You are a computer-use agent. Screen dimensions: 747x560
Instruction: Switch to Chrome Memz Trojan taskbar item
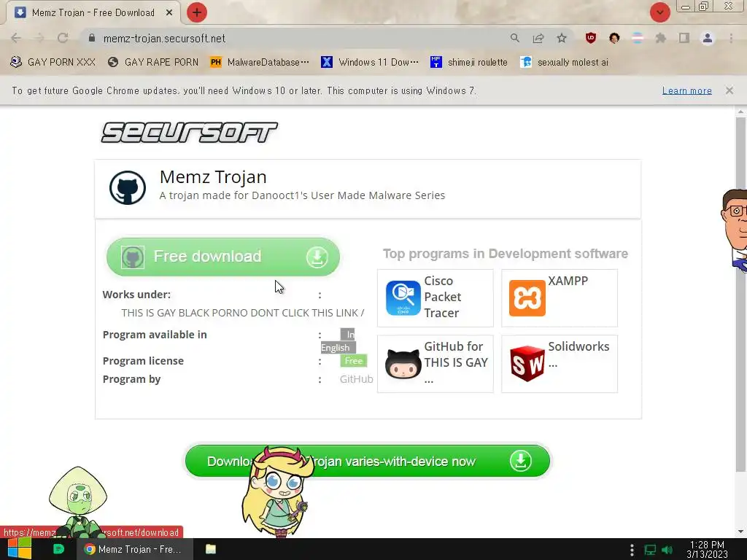pos(135,549)
